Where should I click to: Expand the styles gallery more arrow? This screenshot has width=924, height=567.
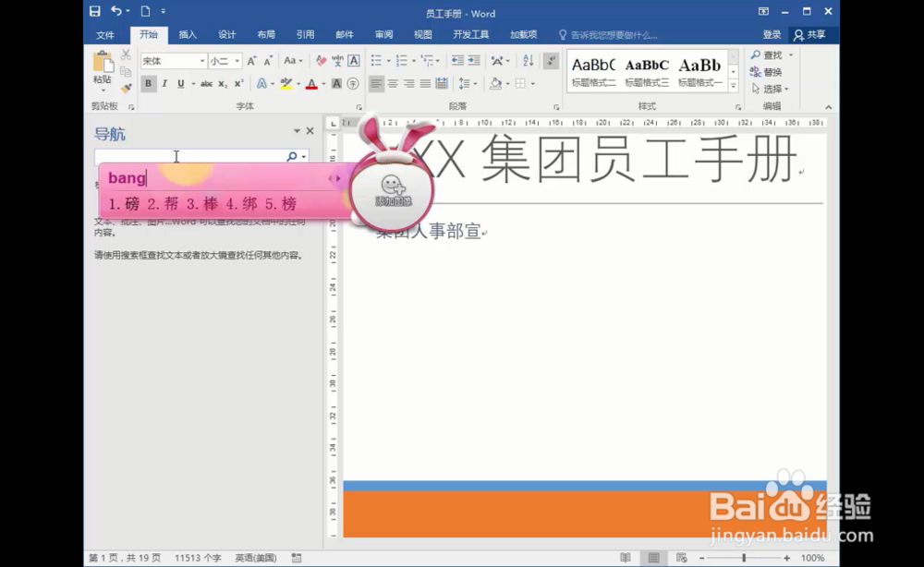coord(734,86)
